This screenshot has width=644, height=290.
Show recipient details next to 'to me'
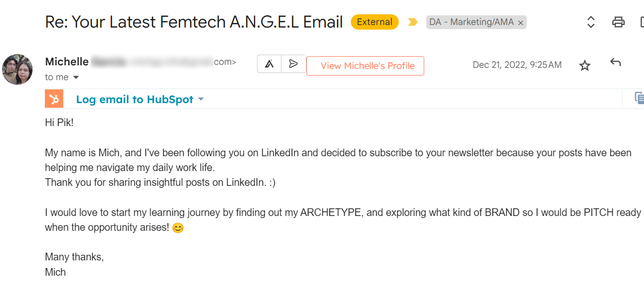tap(76, 78)
